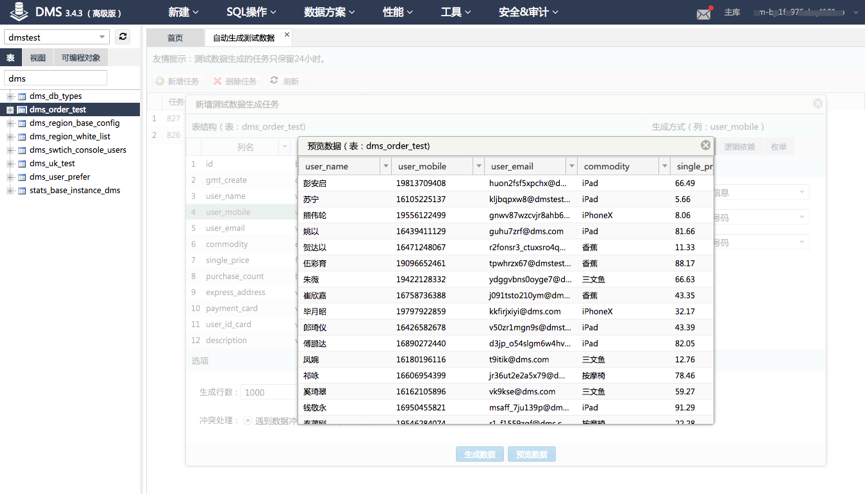The width and height of the screenshot is (865, 494).
Task: Select the 表 sidebar tab
Action: pyautogui.click(x=10, y=57)
